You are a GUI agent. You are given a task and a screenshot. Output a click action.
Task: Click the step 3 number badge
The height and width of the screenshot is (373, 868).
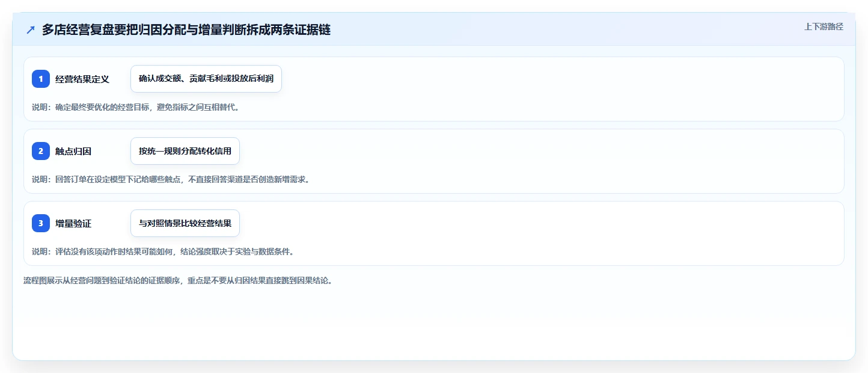point(41,223)
